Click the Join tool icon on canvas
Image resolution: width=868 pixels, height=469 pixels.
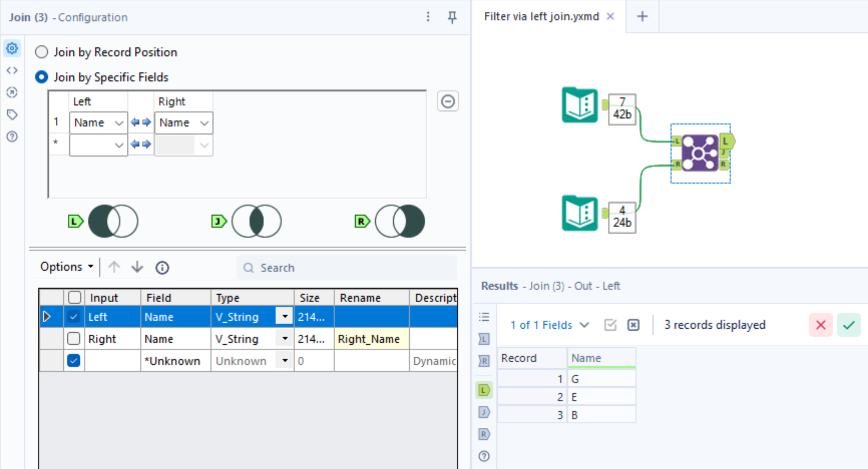(x=700, y=153)
